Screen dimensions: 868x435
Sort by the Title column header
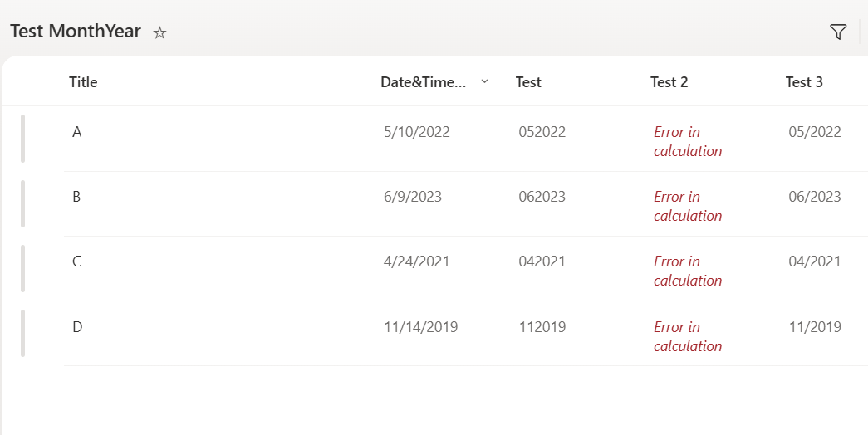click(x=83, y=82)
